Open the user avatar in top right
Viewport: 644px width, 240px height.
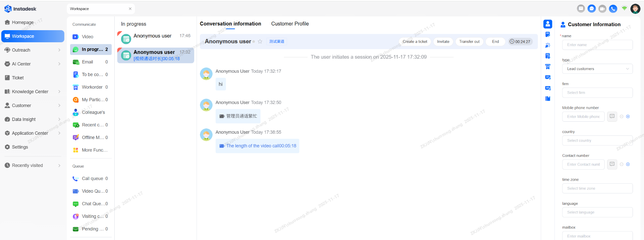(635, 9)
